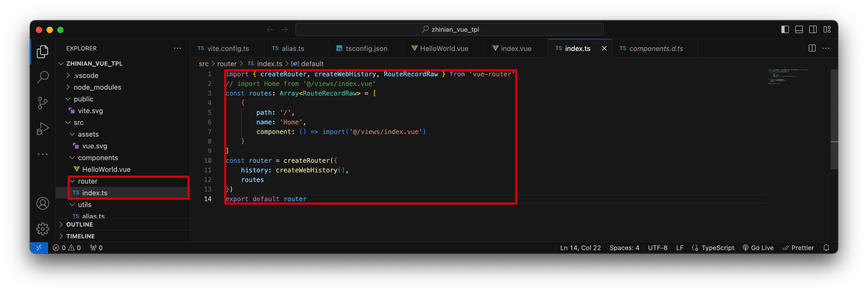Click router in the breadcrumb
The width and height of the screenshot is (868, 293).
pyautogui.click(x=227, y=64)
